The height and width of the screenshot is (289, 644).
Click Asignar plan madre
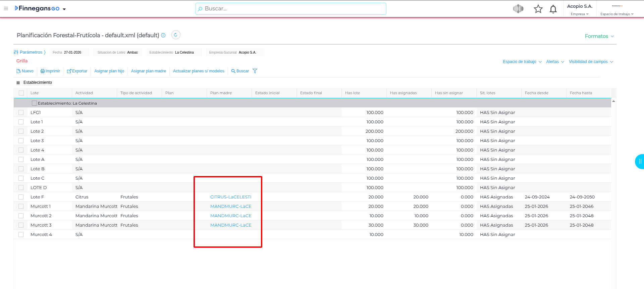click(148, 71)
